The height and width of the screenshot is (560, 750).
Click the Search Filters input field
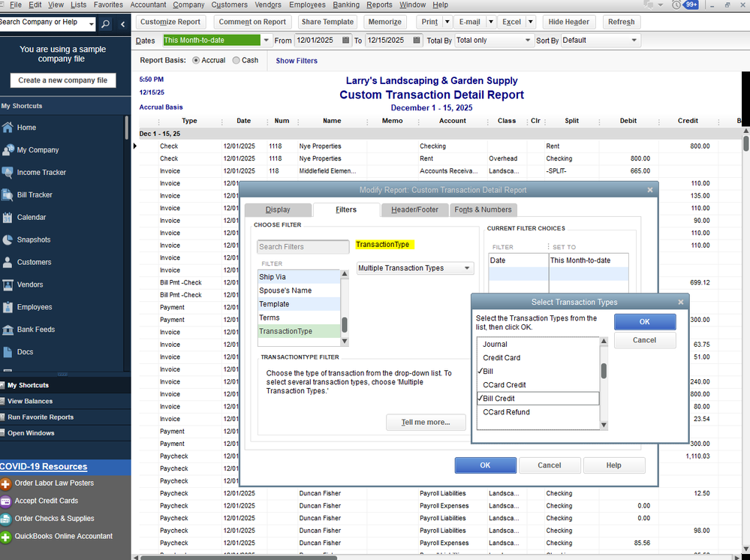(302, 247)
